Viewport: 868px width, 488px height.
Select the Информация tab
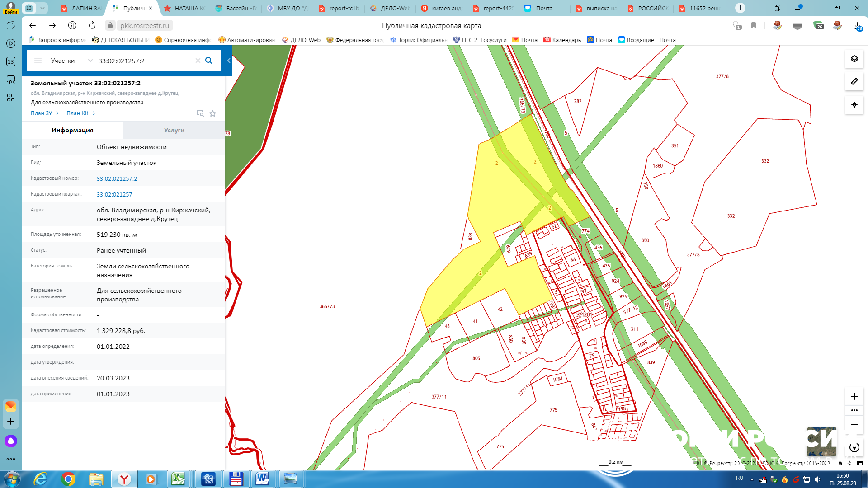click(x=72, y=130)
